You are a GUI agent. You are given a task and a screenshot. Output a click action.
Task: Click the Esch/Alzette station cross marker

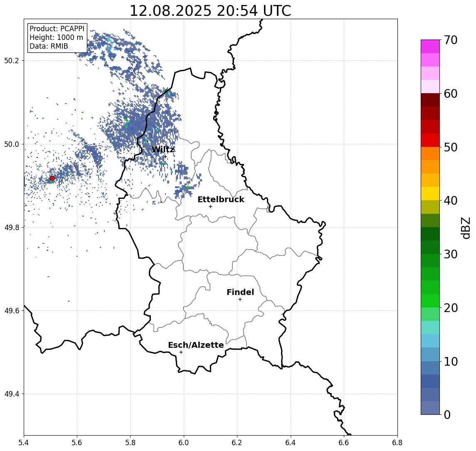coord(181,352)
